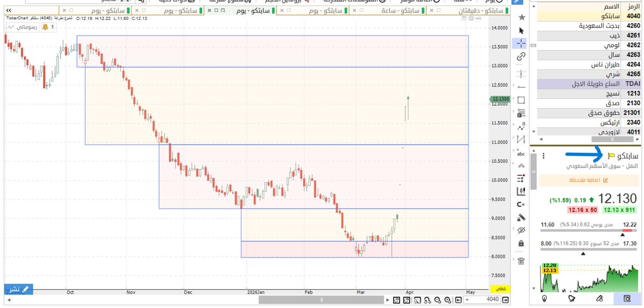Toggle the خطي linear scale label
Image resolution: width=644 pixels, height=308 pixels.
[500, 289]
